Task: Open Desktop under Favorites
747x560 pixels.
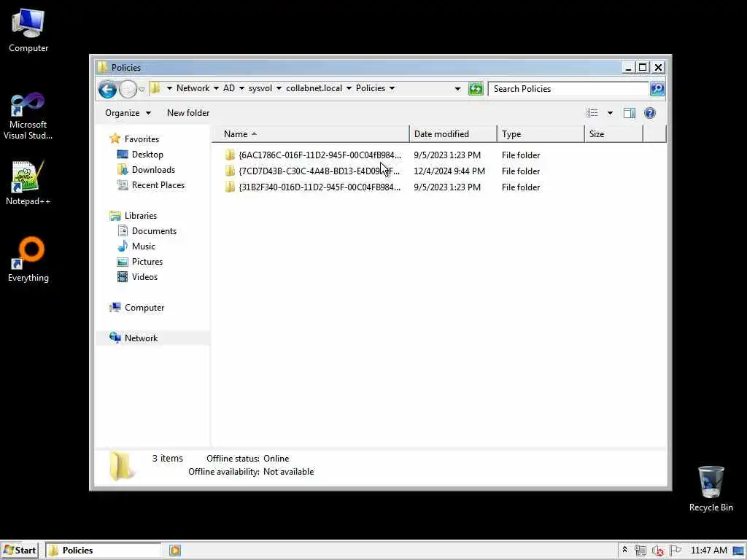Action: coord(147,155)
